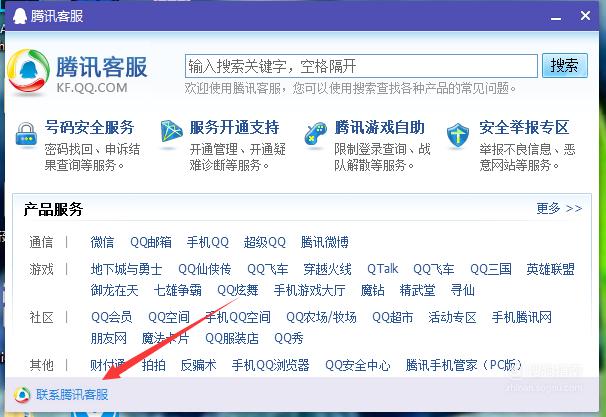Click the shield icon for 安全举报专区
606x417 pixels.
pos(458,135)
